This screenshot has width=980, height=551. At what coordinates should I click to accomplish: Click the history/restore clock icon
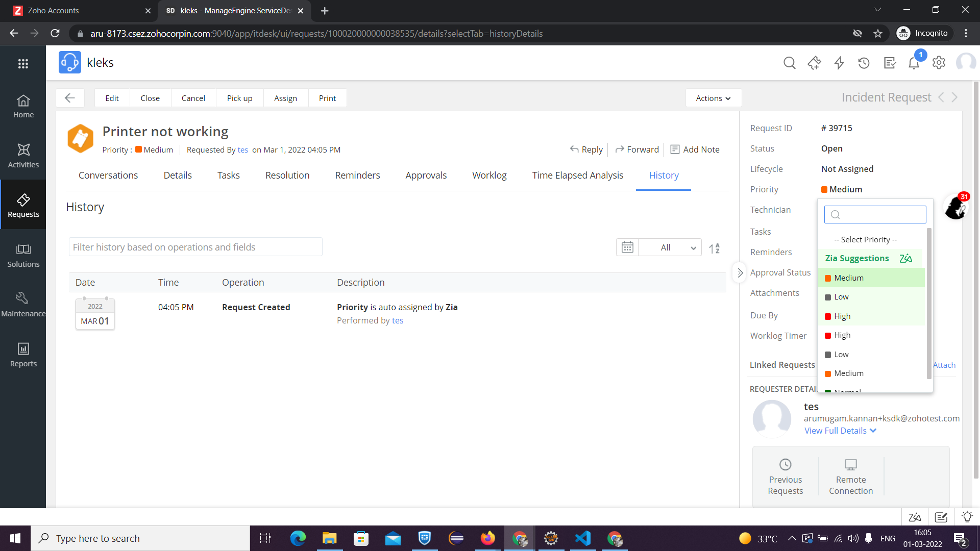(864, 63)
